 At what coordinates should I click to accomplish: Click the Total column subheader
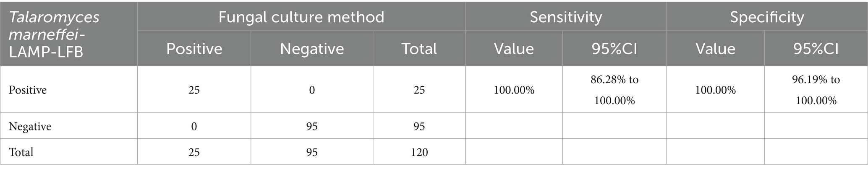click(x=419, y=49)
